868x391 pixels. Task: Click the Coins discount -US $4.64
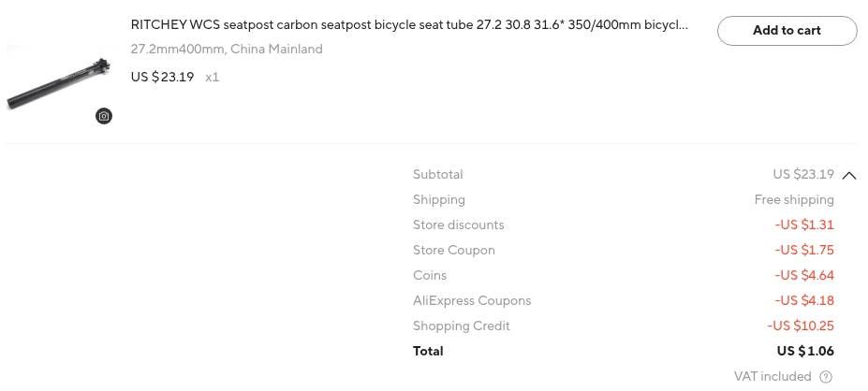(x=803, y=275)
